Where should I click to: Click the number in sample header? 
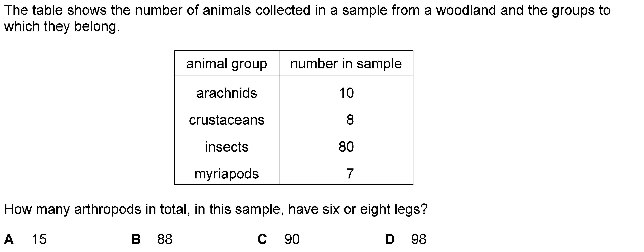click(346, 64)
